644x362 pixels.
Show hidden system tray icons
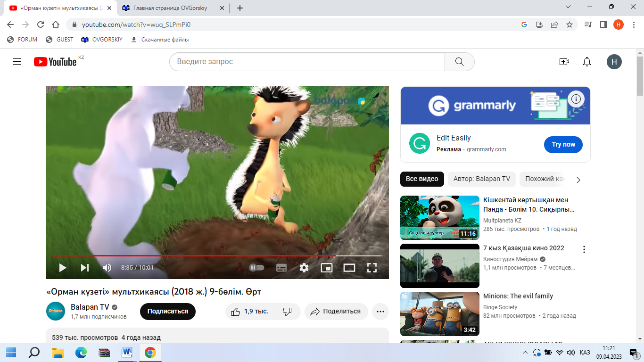click(526, 352)
